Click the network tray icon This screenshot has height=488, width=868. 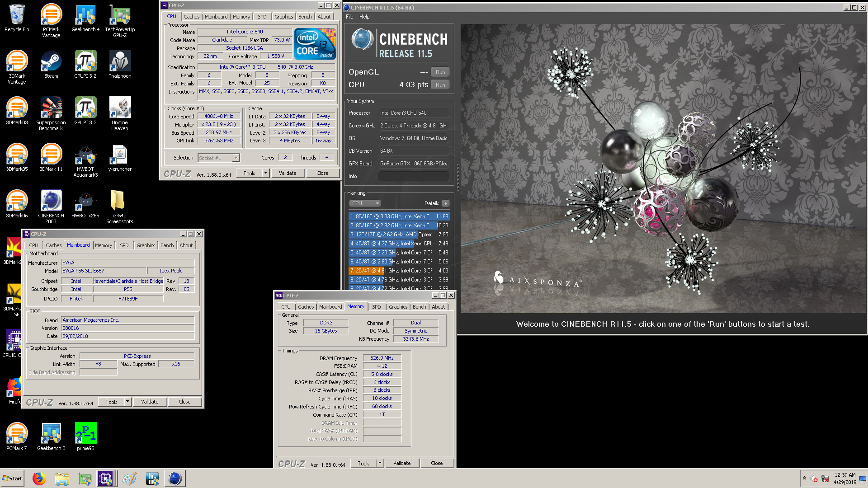pyautogui.click(x=825, y=479)
